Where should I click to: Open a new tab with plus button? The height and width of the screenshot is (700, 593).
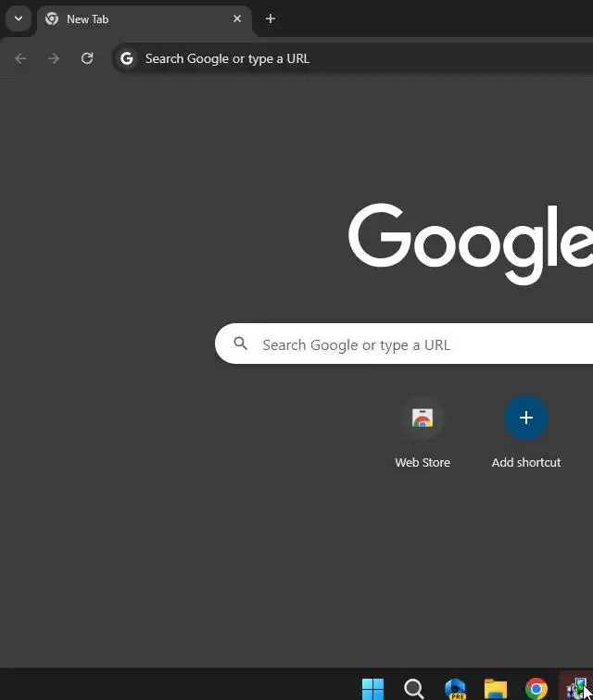tap(271, 19)
